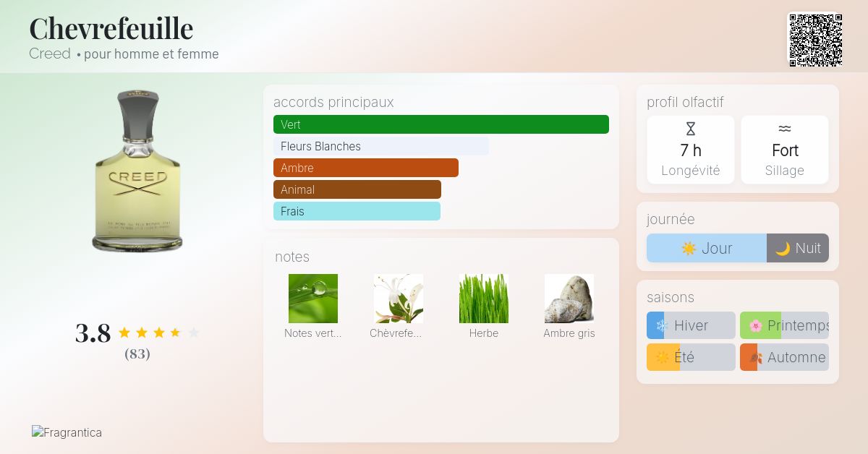The width and height of the screenshot is (868, 454).
Task: Click the (83) votes count
Action: 137,354
